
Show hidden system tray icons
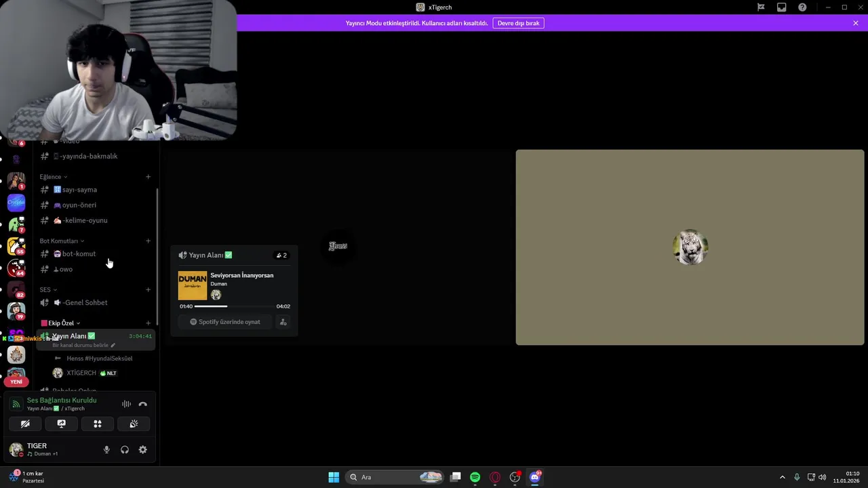(782, 477)
